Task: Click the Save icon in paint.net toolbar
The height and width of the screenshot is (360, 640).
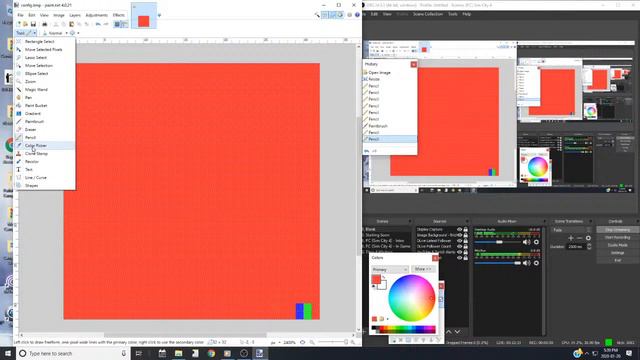Action: [x=33, y=24]
